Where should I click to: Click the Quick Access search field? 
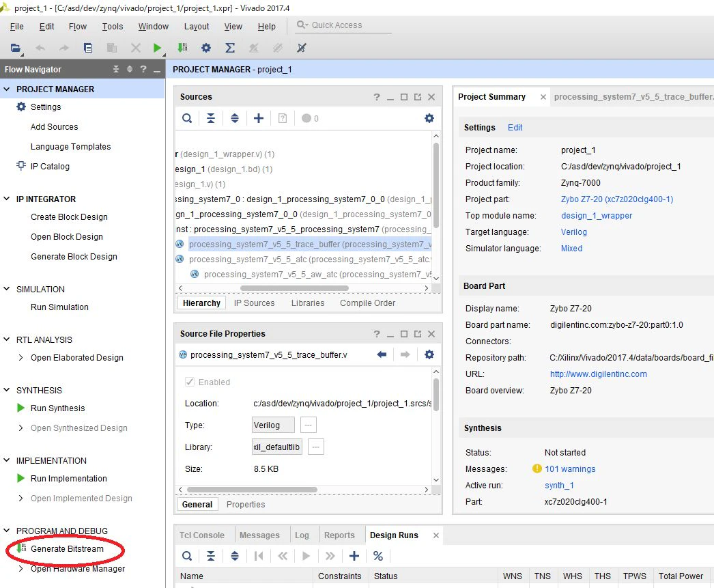344,25
